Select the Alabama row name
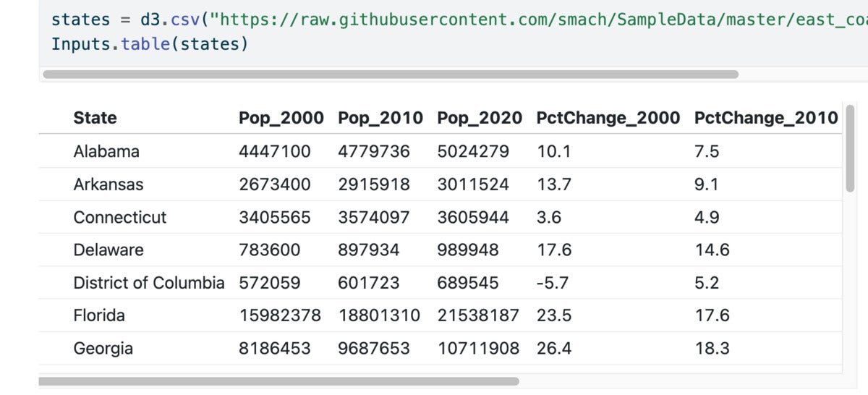The width and height of the screenshot is (868, 395). tap(106, 151)
